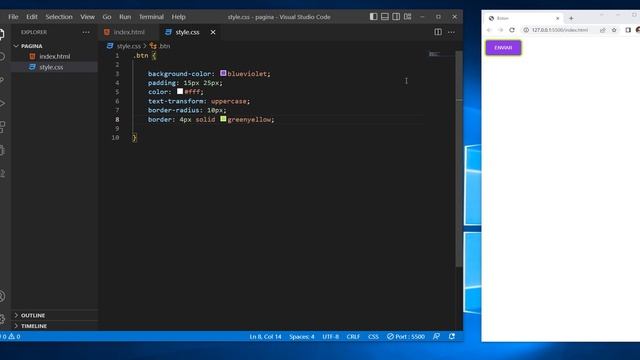Image resolution: width=640 pixels, height=360 pixels.
Task: Open the #fff white color swatch
Action: [x=180, y=91]
